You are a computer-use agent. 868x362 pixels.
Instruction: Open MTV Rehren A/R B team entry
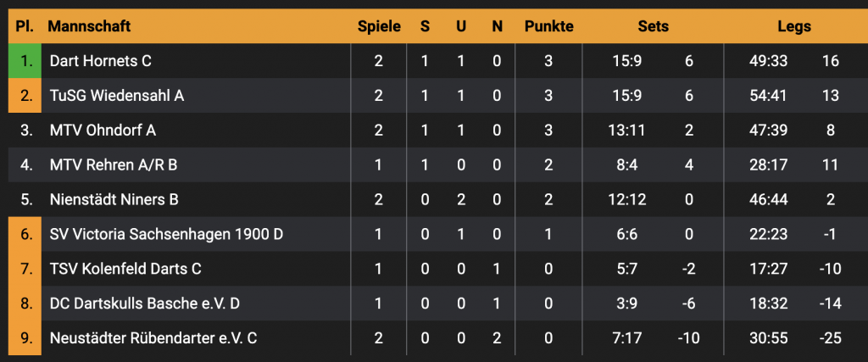[x=114, y=165]
